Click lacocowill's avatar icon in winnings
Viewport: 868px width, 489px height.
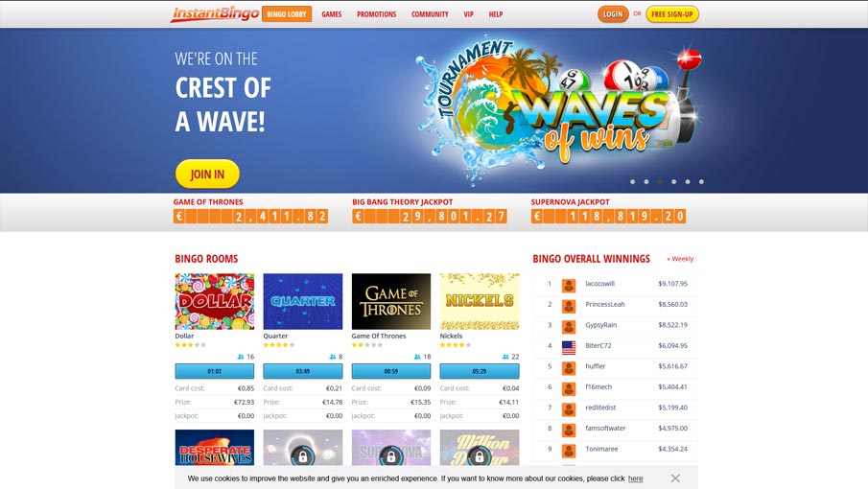pos(569,286)
